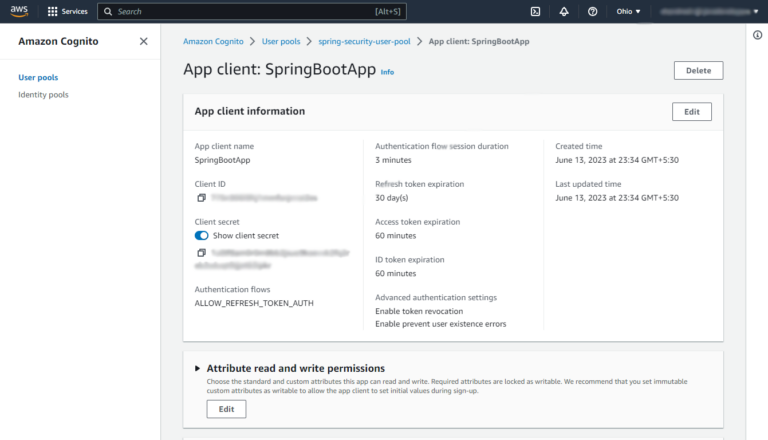Copy the Client ID value

[x=201, y=199]
